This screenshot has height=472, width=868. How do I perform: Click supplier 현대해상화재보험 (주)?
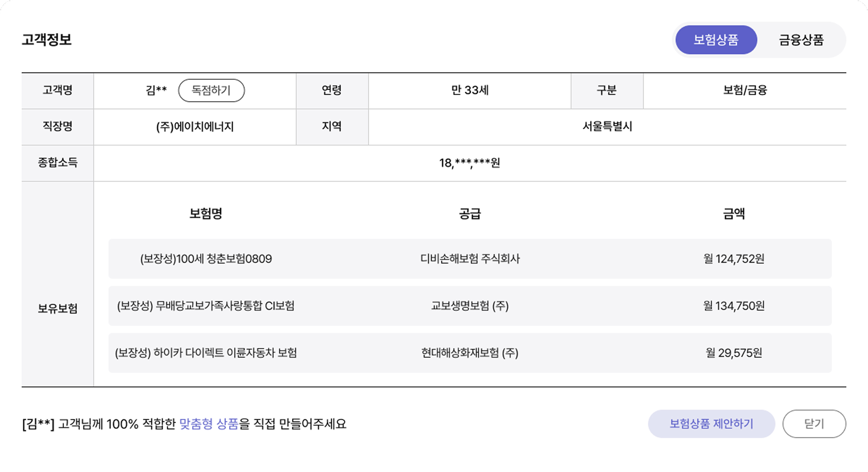pyautogui.click(x=470, y=353)
